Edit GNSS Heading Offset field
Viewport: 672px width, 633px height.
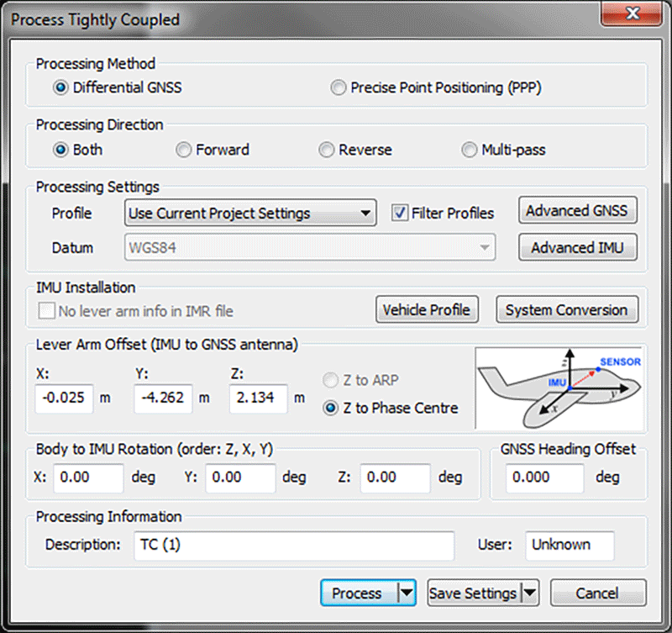(x=544, y=477)
